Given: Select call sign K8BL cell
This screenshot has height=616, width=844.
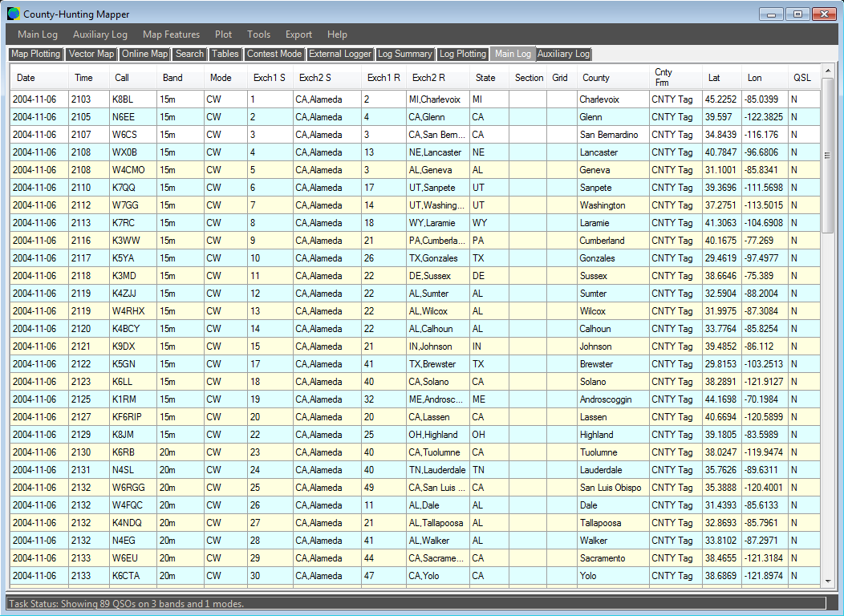Looking at the screenshot, I should coord(133,99).
